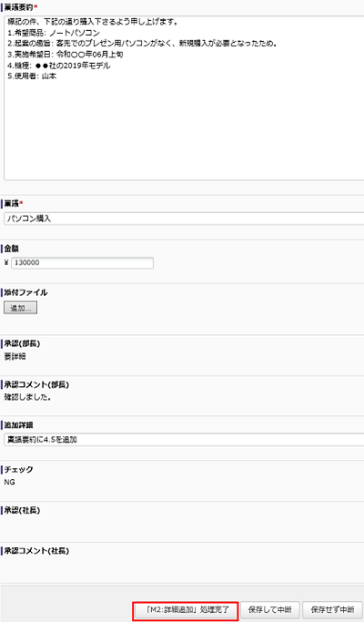
Task: Click the 承認(社長) section label
Action: pos(22,510)
